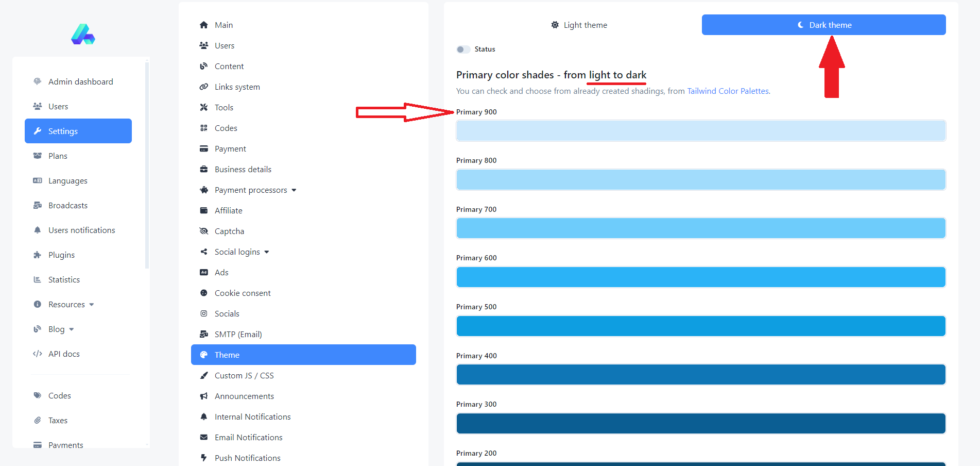Click the fingerprint icon beside Admin dashboard

click(x=38, y=81)
